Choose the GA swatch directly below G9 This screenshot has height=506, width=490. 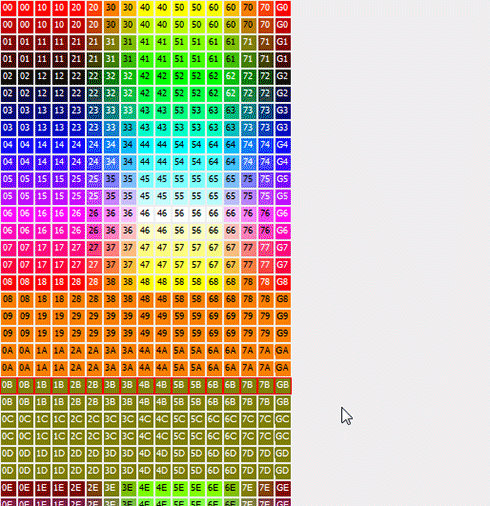[x=282, y=351]
